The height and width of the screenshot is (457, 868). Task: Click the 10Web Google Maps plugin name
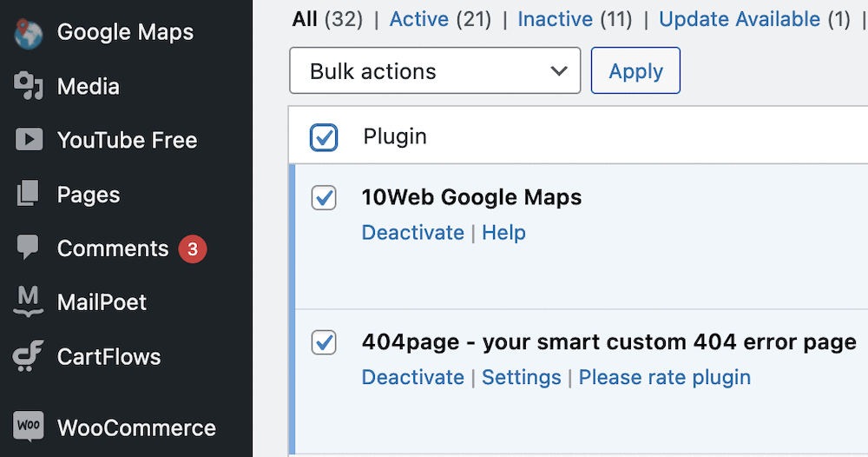click(x=471, y=197)
